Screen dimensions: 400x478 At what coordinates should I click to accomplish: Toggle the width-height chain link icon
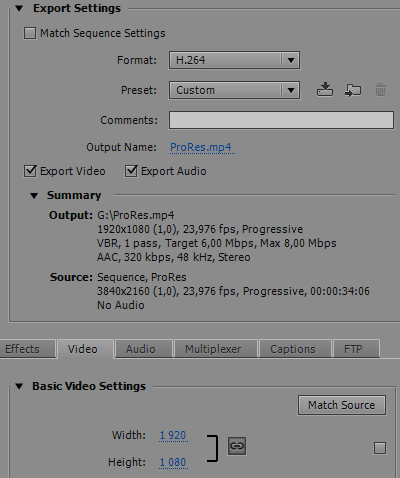237,446
